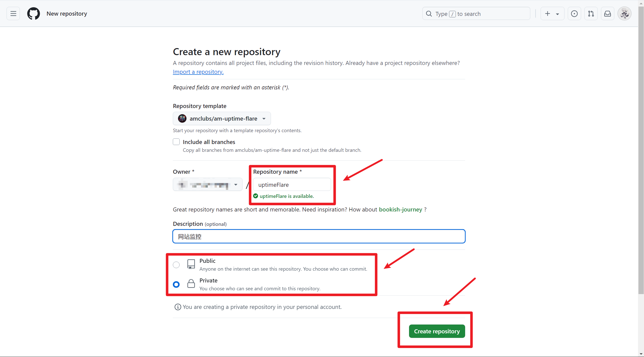The image size is (644, 357).
Task: Go to GitHub homepage via Octocat logo
Action: [x=33, y=14]
